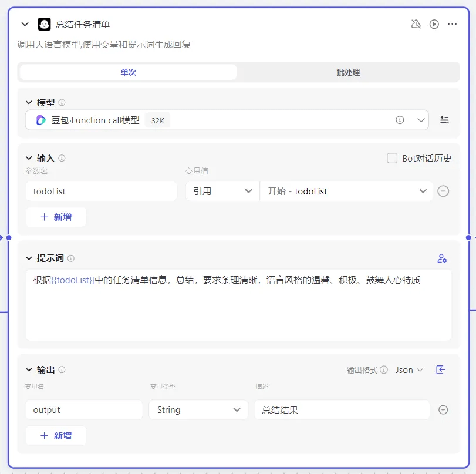Click the info icon inside model selector

(400, 120)
